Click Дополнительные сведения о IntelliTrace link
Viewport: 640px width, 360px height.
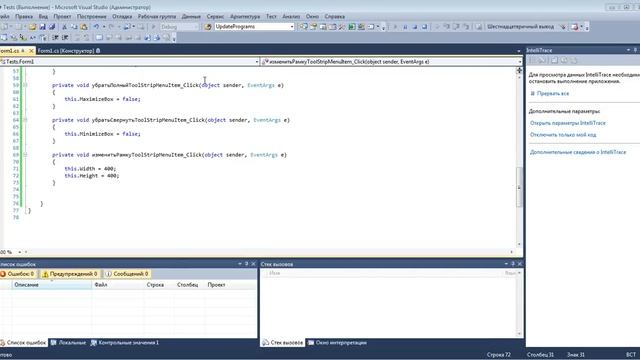(x=578, y=152)
